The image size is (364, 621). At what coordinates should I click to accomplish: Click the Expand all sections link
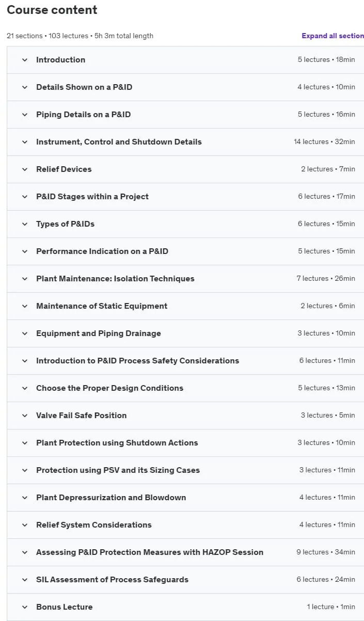(333, 36)
